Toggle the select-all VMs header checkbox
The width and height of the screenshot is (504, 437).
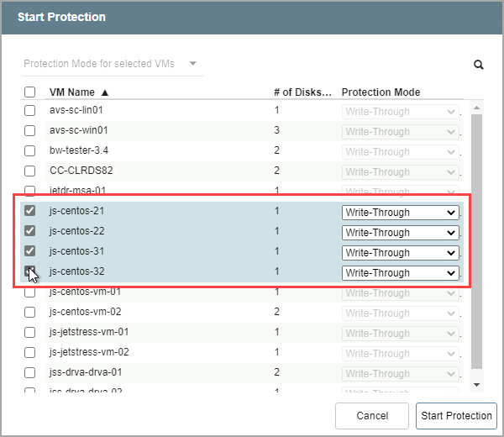coord(29,92)
